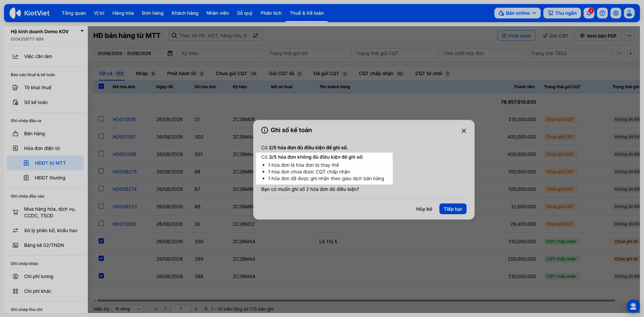Check the box for invoice HD013618
This screenshot has width=644, height=317.
tap(101, 119)
